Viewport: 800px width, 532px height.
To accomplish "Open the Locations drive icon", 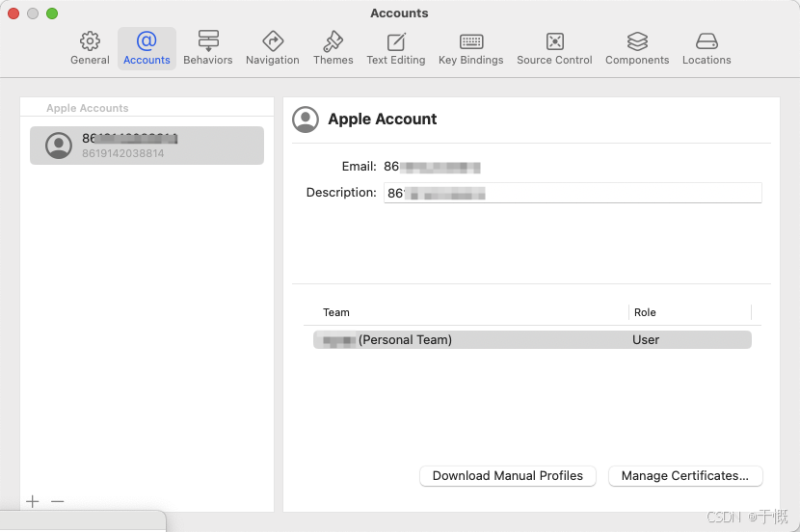I will (707, 41).
